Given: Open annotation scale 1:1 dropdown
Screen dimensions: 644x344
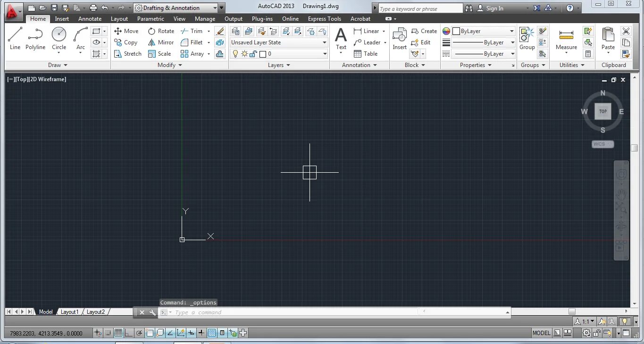Looking at the screenshot, I should (x=585, y=321).
